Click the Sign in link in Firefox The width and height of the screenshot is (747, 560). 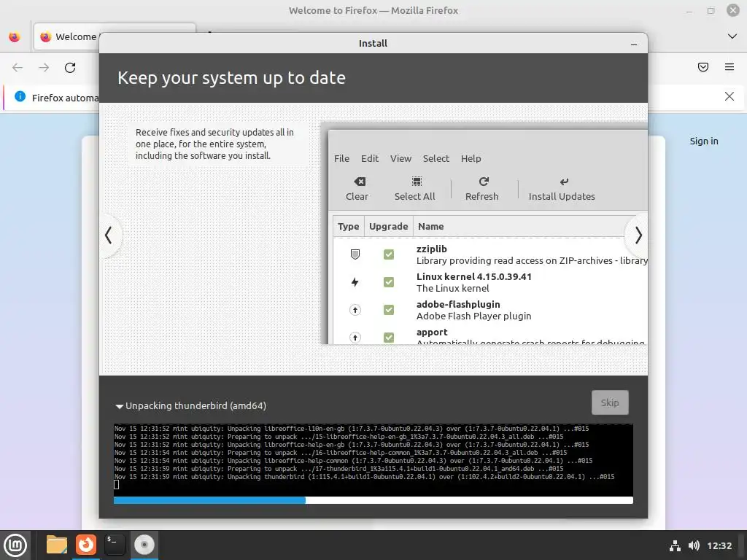tap(704, 141)
